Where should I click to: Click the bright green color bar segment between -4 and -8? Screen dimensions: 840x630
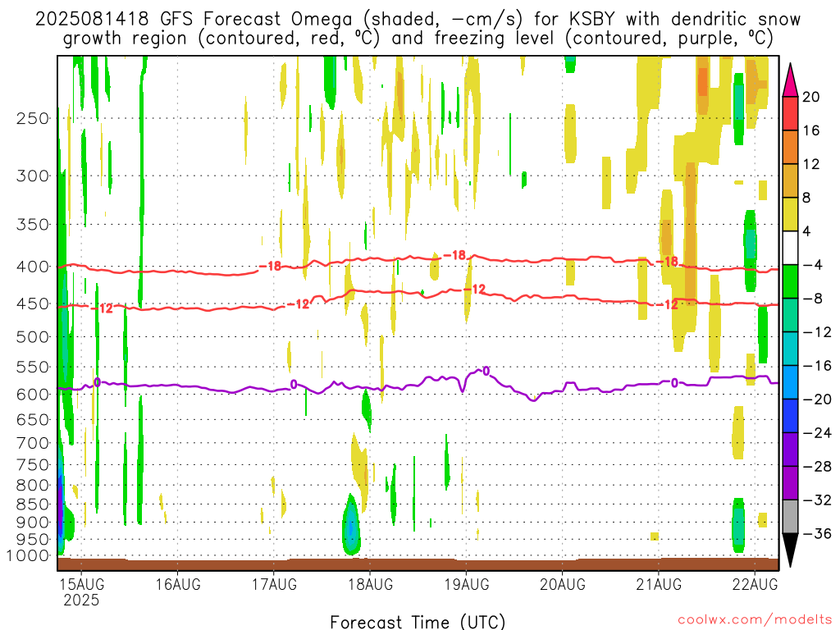point(790,281)
